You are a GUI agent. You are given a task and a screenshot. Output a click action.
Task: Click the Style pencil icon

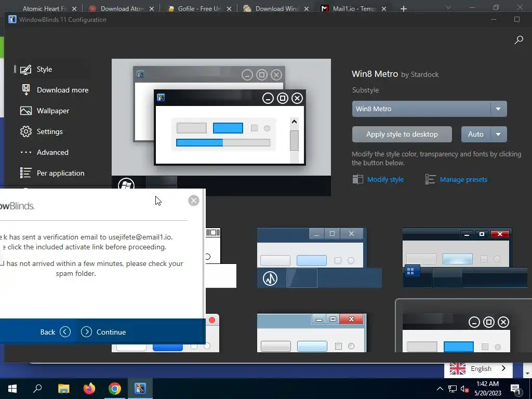[x=26, y=69]
